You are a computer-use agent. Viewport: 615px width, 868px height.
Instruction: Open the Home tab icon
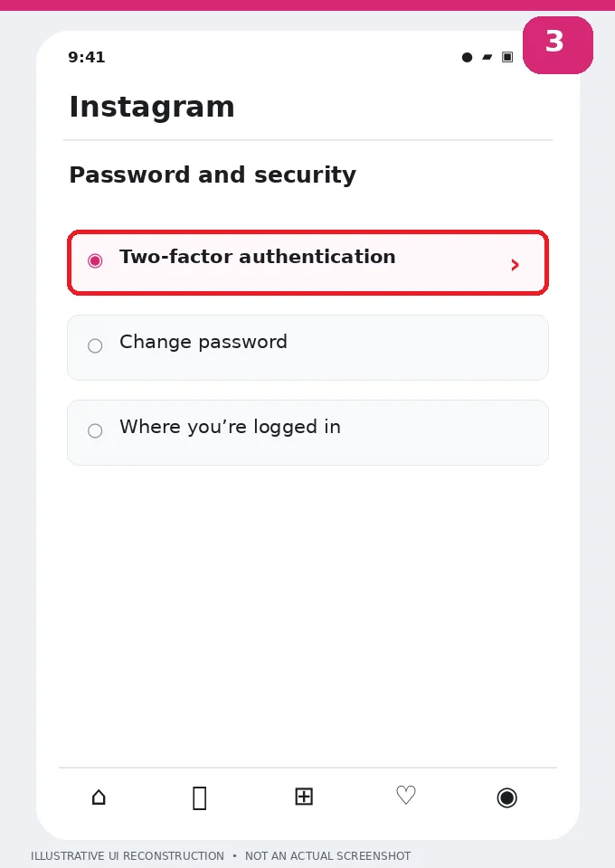pyautogui.click(x=99, y=797)
